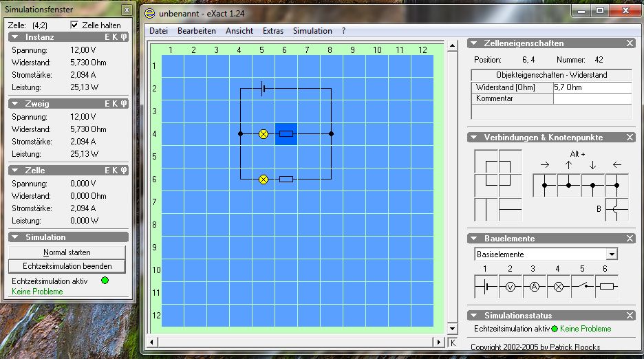The width and height of the screenshot is (644, 359).
Task: Click the bridge crossing connection icon labeled B
Action: pyautogui.click(x=616, y=210)
